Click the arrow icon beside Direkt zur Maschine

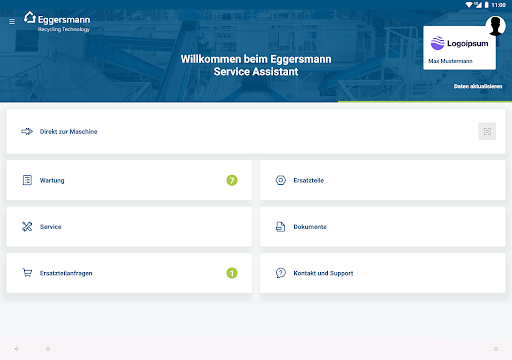click(27, 131)
